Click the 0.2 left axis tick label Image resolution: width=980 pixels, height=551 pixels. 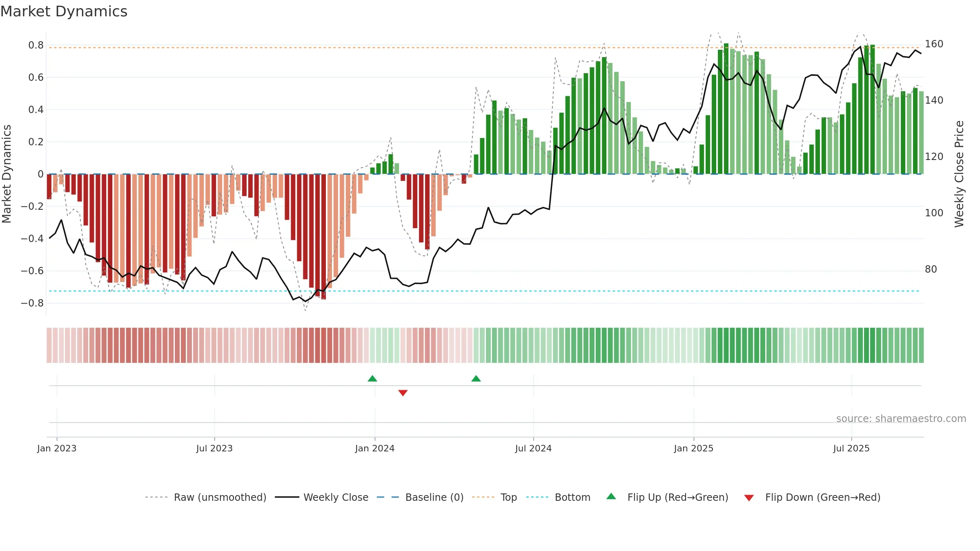click(36, 142)
